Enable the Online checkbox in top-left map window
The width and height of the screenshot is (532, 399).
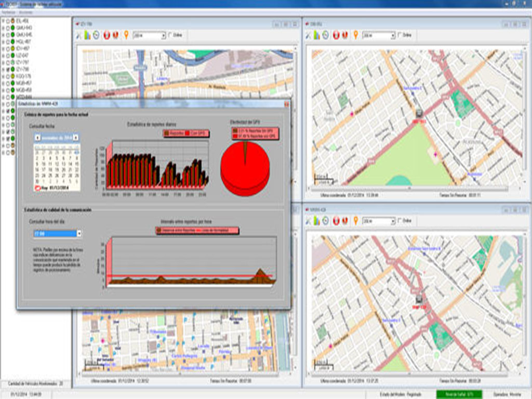[170, 35]
